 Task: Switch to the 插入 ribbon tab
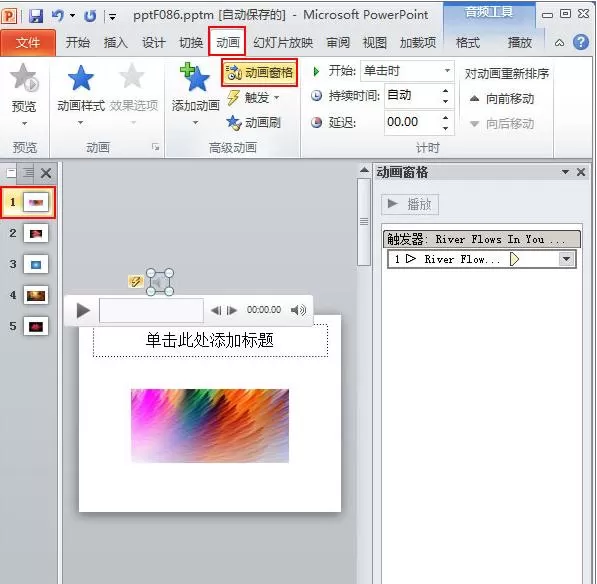(116, 42)
